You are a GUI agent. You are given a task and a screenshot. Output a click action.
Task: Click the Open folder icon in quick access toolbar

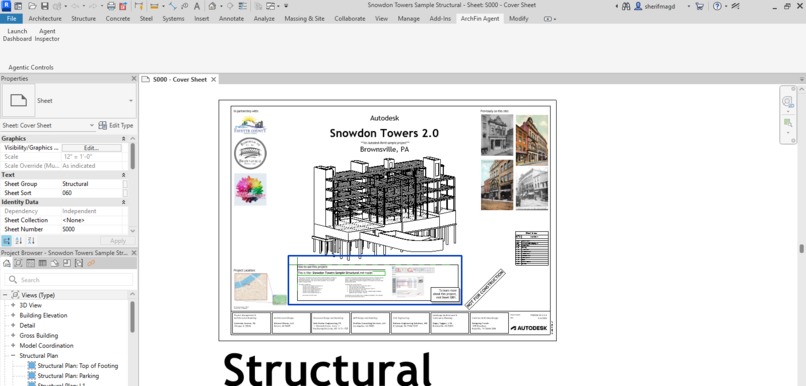click(x=32, y=6)
